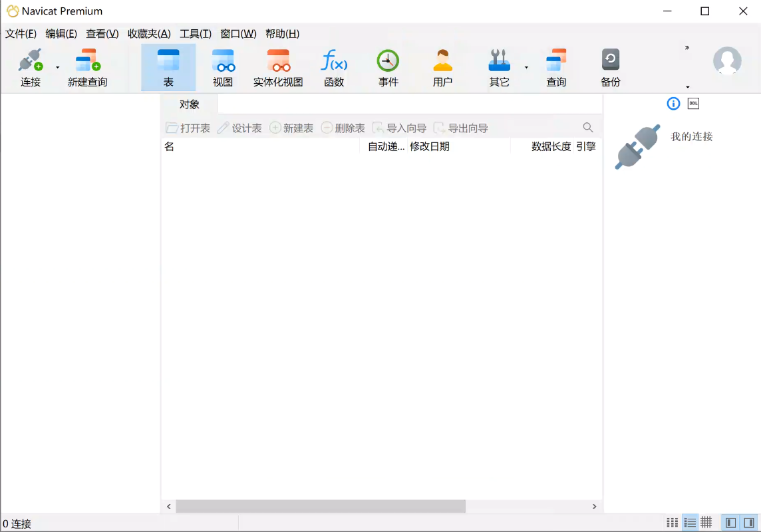Select the Table (表) toolbar icon
761x532 pixels.
coord(168,67)
